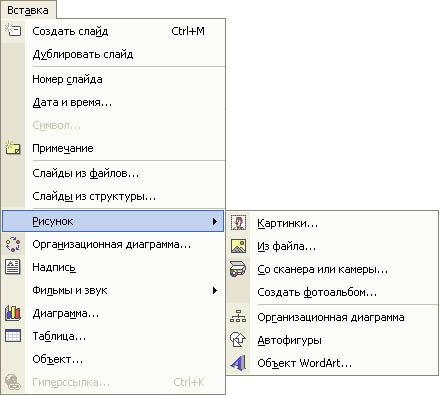
Task: Select Организационная диаграмма in submenu
Action: (332, 317)
